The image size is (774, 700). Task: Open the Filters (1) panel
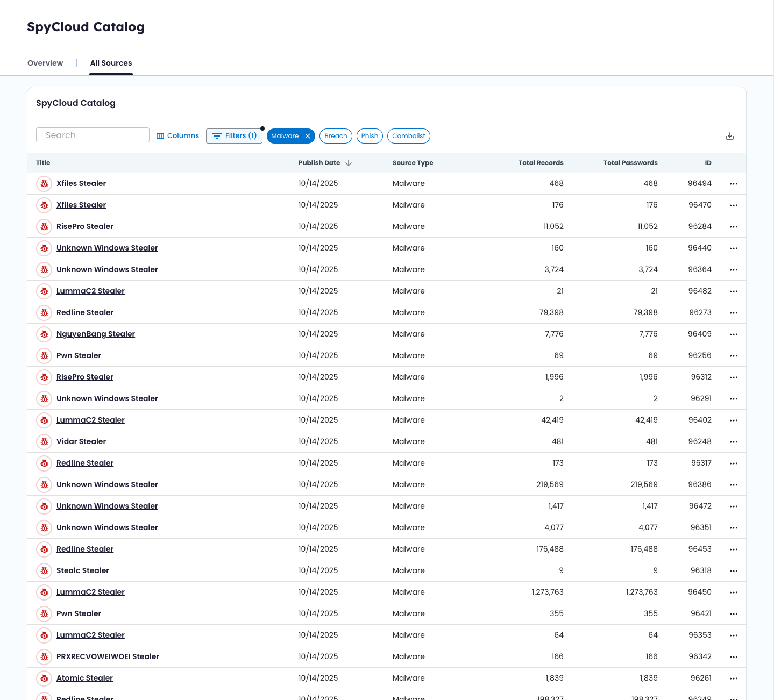pos(235,136)
